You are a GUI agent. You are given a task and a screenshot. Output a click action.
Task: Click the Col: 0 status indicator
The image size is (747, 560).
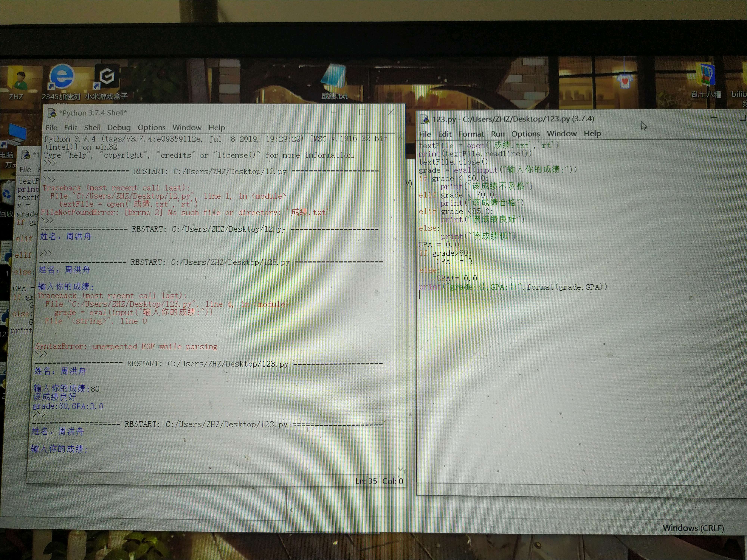click(x=392, y=481)
